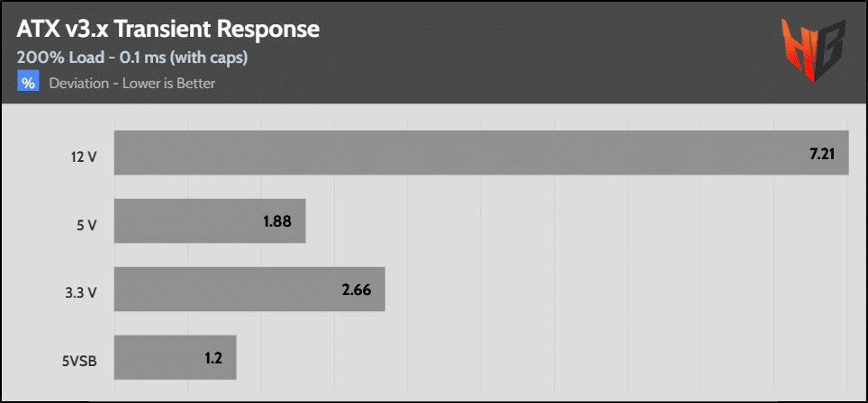This screenshot has width=868, height=403.
Task: Click the empty plot area right of 5 V bar
Action: click(576, 221)
